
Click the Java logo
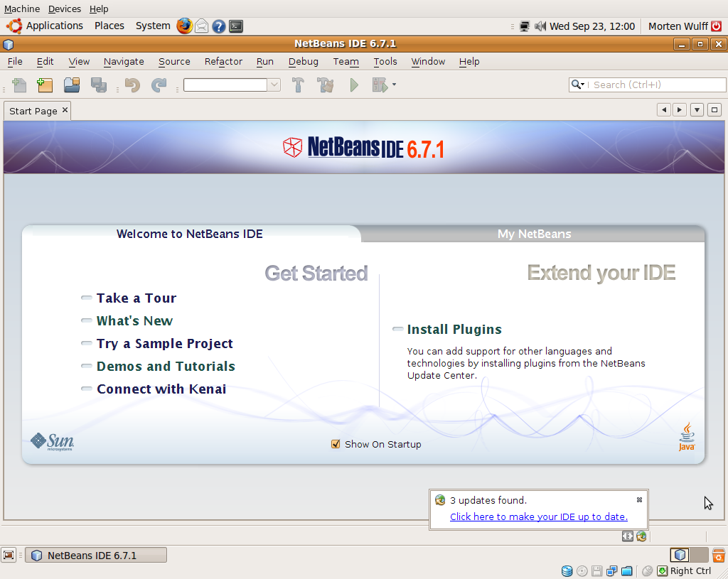click(687, 437)
